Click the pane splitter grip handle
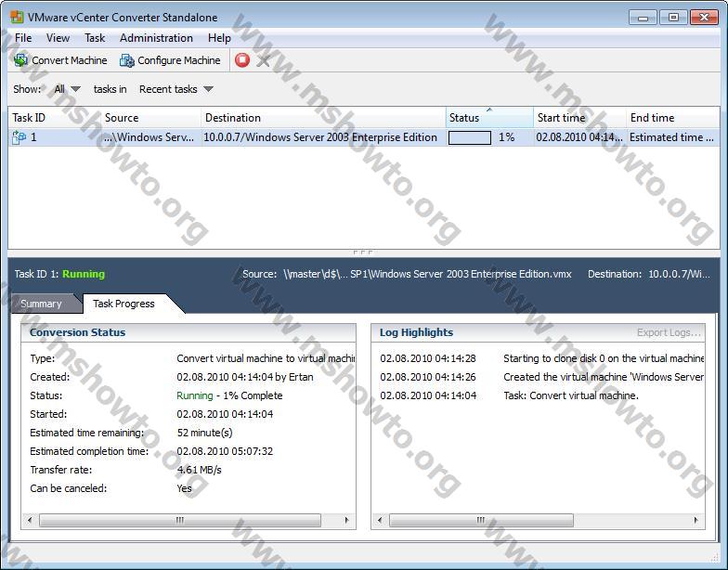Image resolution: width=728 pixels, height=570 pixels. coord(362,253)
